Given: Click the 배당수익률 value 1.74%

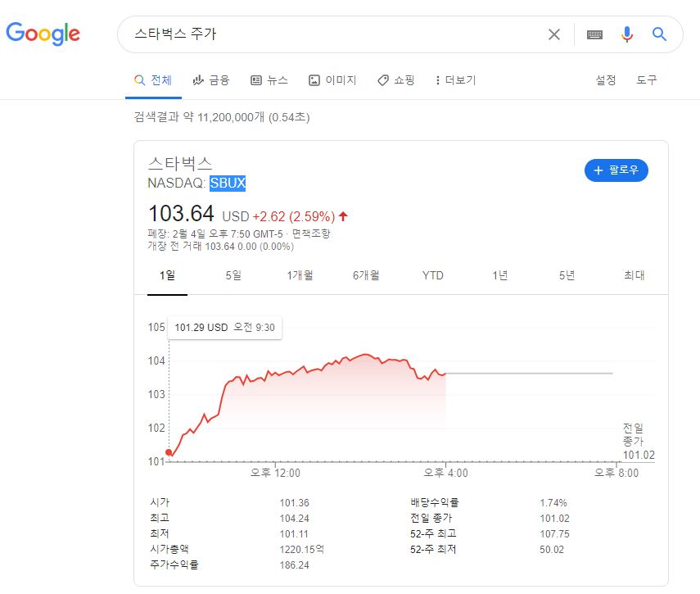Looking at the screenshot, I should pos(553,503).
